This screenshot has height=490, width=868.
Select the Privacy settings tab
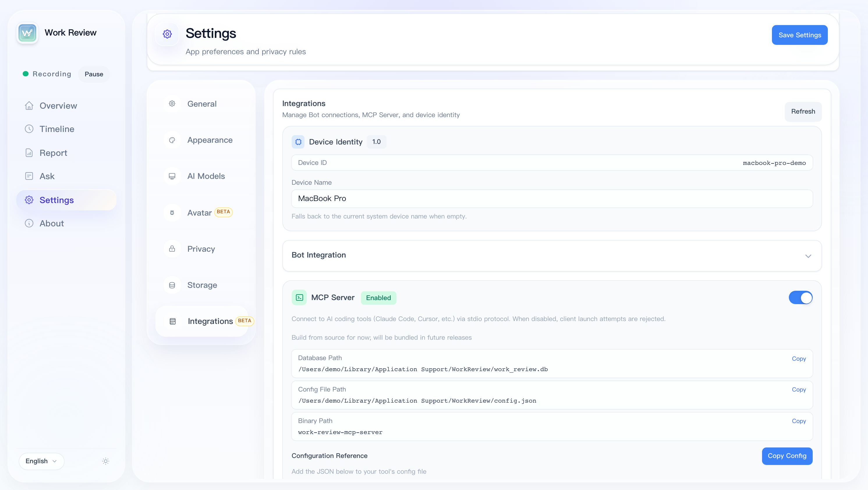(x=201, y=248)
